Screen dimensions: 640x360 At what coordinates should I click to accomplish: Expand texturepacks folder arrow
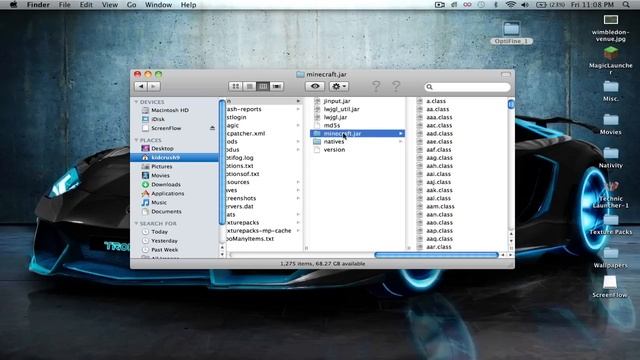tap(298, 223)
